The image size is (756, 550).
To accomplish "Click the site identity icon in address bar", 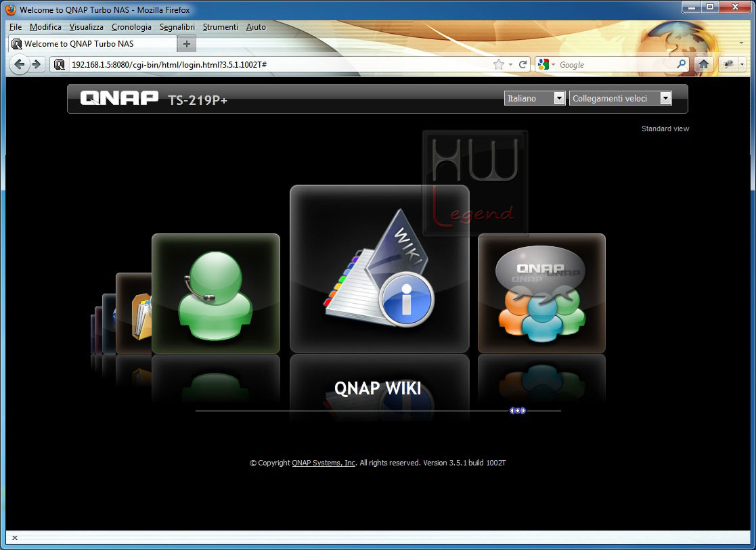I will 60,64.
